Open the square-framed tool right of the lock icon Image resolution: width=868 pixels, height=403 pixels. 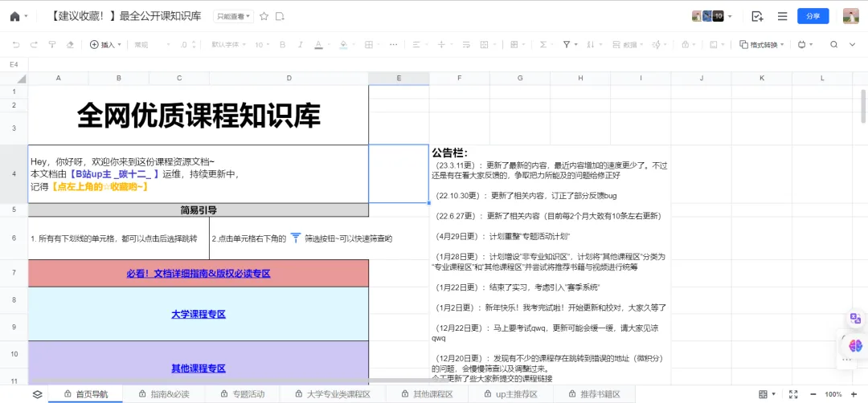tap(714, 45)
